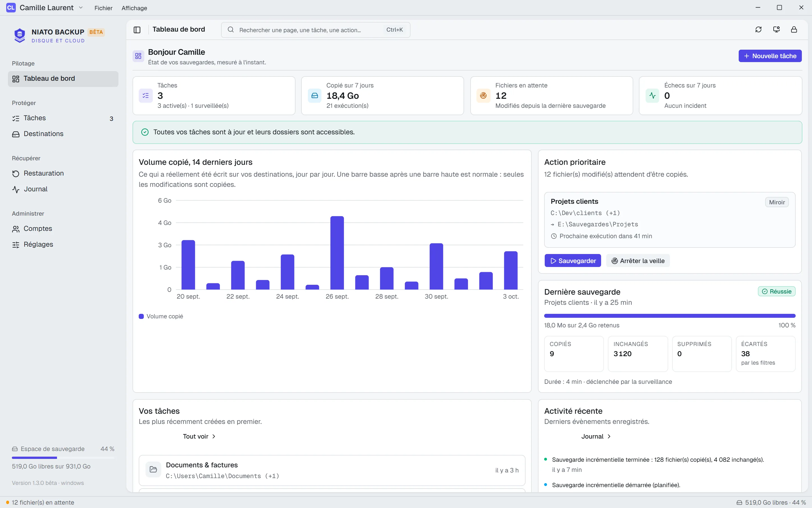
Task: Click Arrêter la veille button
Action: [638, 261]
